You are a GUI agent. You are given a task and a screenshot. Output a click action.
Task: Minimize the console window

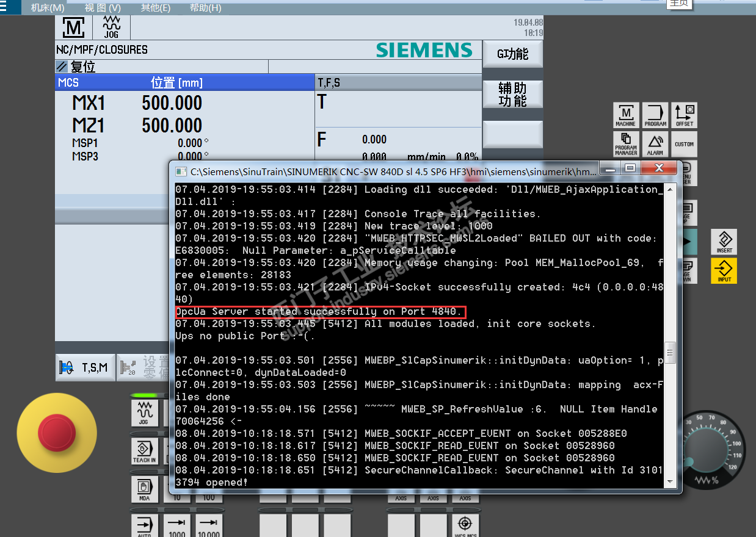pyautogui.click(x=611, y=168)
